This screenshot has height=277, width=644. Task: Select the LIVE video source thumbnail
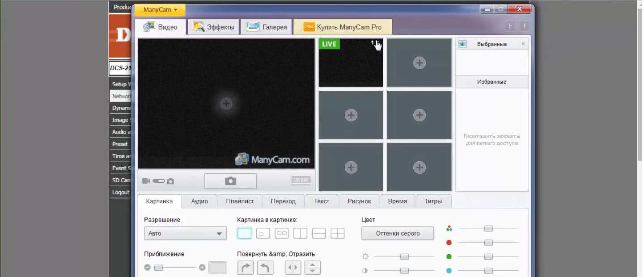pos(351,63)
